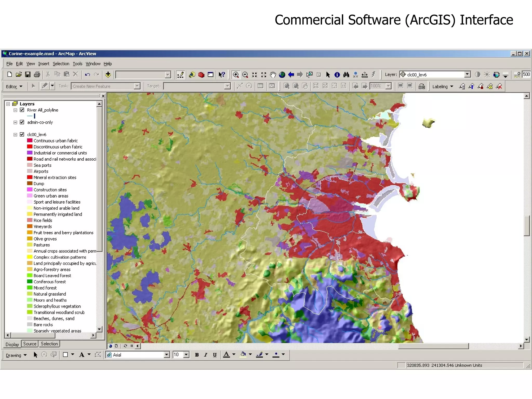Click the Labeling button
Viewport: 532px width, 399px height.
(442, 87)
